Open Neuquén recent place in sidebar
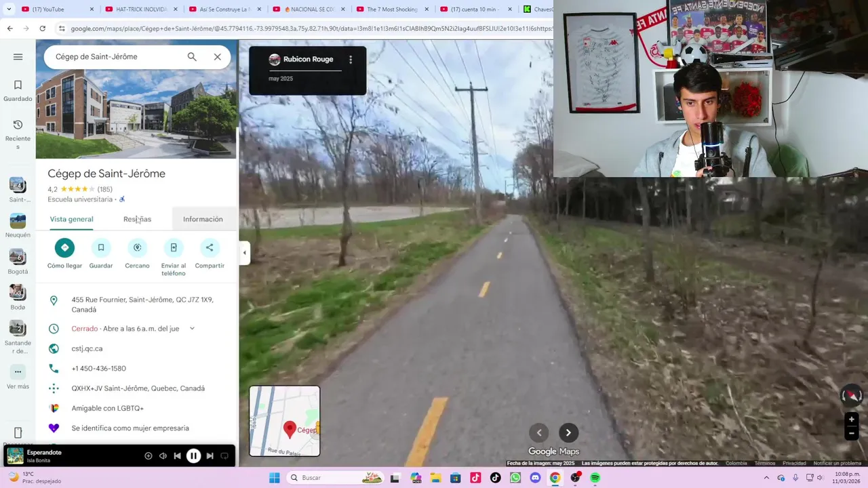The image size is (868, 488). click(18, 226)
